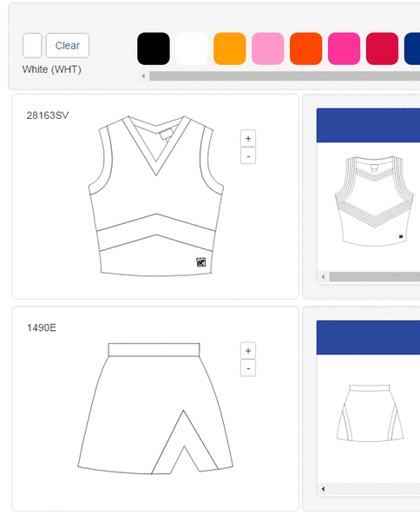
Task: Select the crimson red color swatch
Action: pyautogui.click(x=382, y=49)
